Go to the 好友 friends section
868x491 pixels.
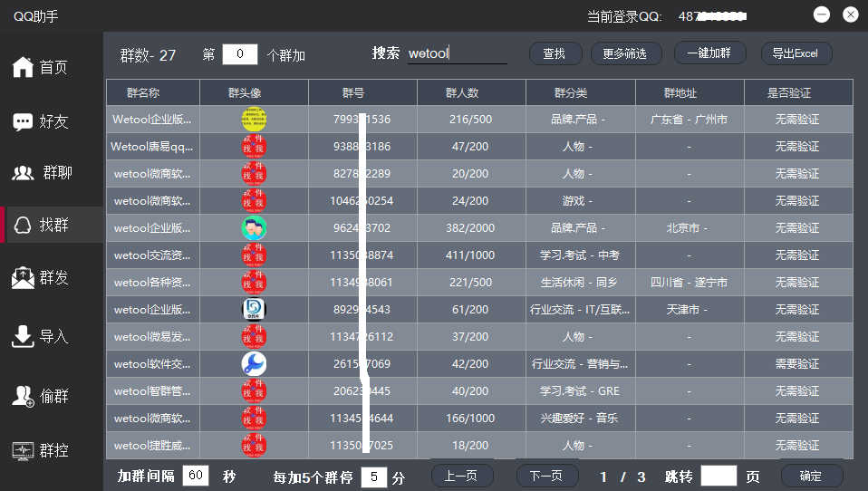[40, 121]
